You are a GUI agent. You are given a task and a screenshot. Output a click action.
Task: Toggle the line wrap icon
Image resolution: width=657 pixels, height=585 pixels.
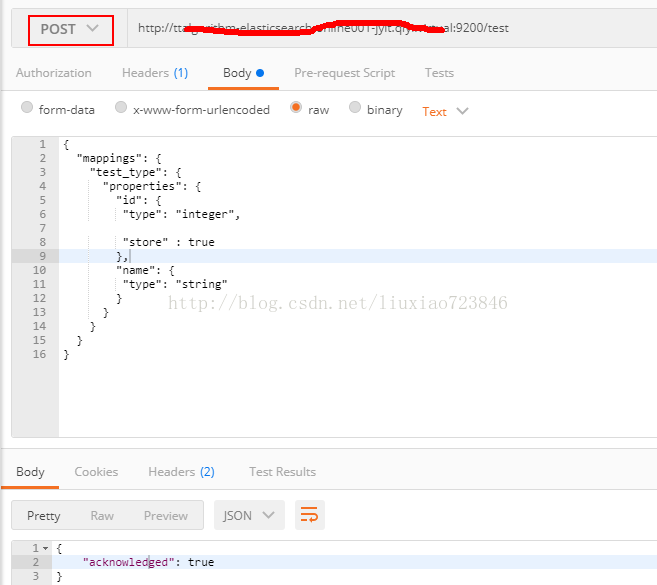[x=310, y=515]
